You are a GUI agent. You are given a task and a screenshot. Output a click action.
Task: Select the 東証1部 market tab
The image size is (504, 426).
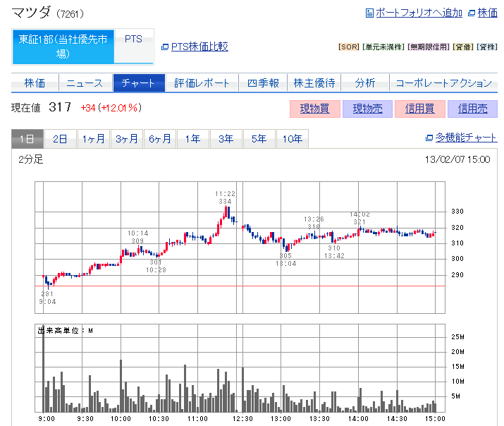(63, 47)
